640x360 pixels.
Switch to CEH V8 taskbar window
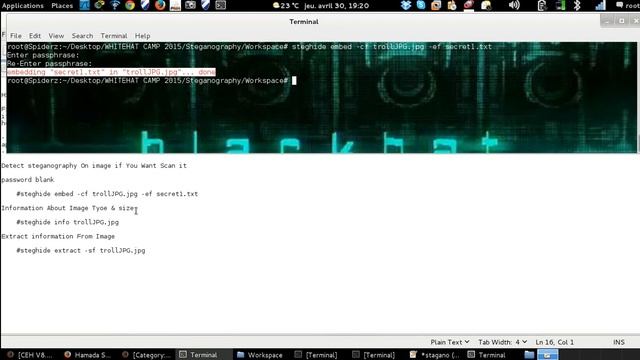30,355
